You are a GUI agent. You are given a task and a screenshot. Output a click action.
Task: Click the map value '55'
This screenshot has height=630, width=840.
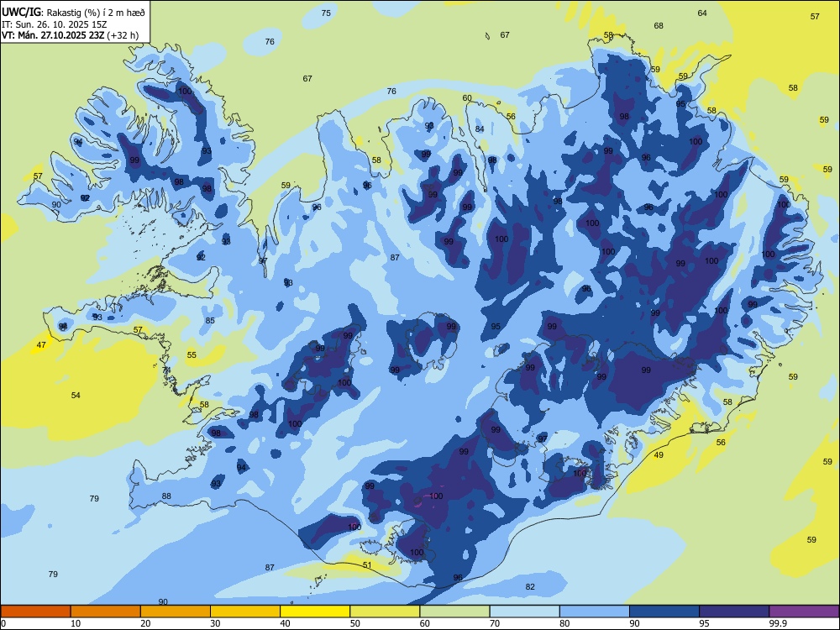point(192,355)
